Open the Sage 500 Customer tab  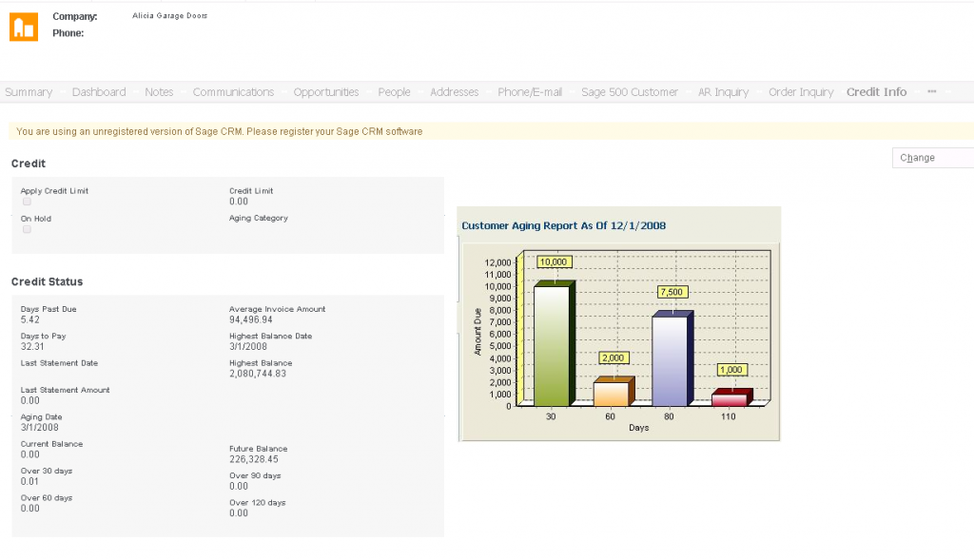(x=630, y=92)
